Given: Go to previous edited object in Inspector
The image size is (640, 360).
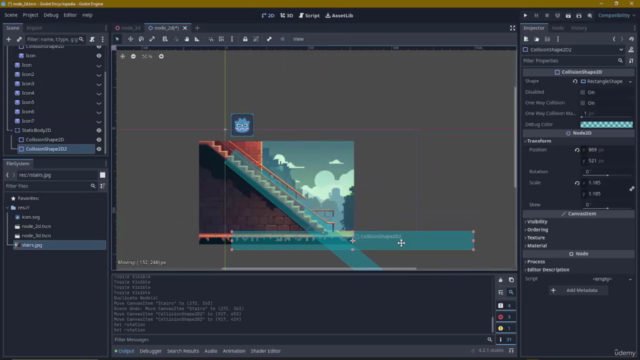Looking at the screenshot, I should (614, 39).
